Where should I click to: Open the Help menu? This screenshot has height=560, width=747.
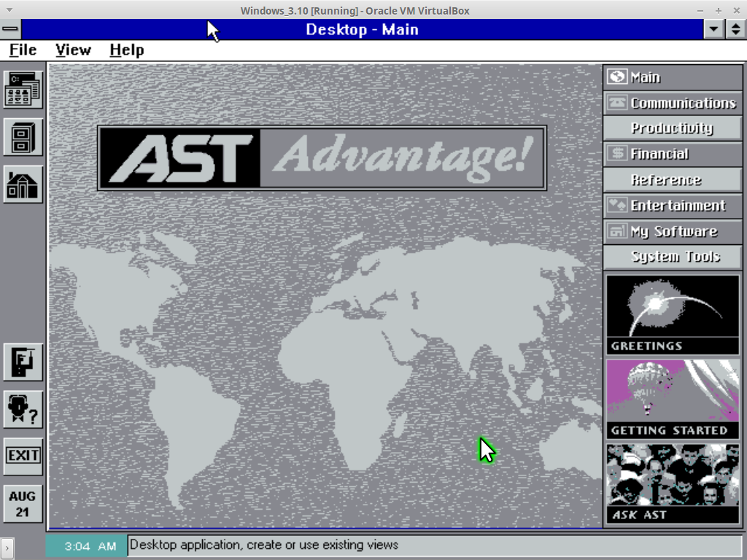(x=127, y=50)
